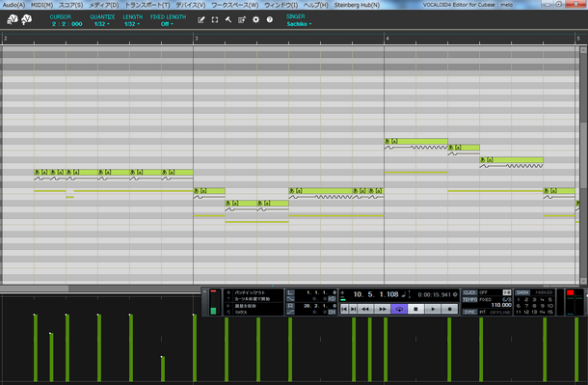Open the musical expression editor icon
The image size is (588, 385).
tap(242, 20)
